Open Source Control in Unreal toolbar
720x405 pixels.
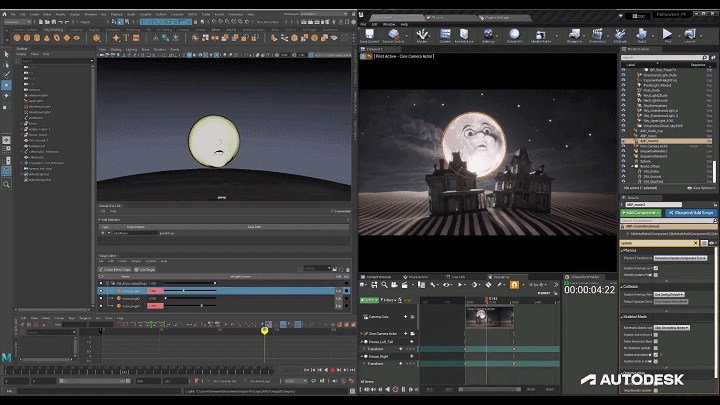click(393, 34)
